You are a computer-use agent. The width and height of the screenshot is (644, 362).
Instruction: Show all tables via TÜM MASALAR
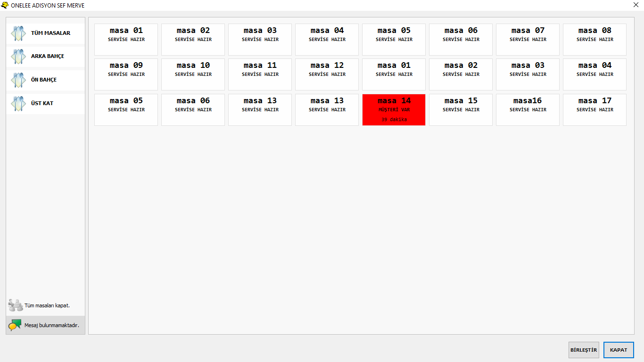click(45, 33)
